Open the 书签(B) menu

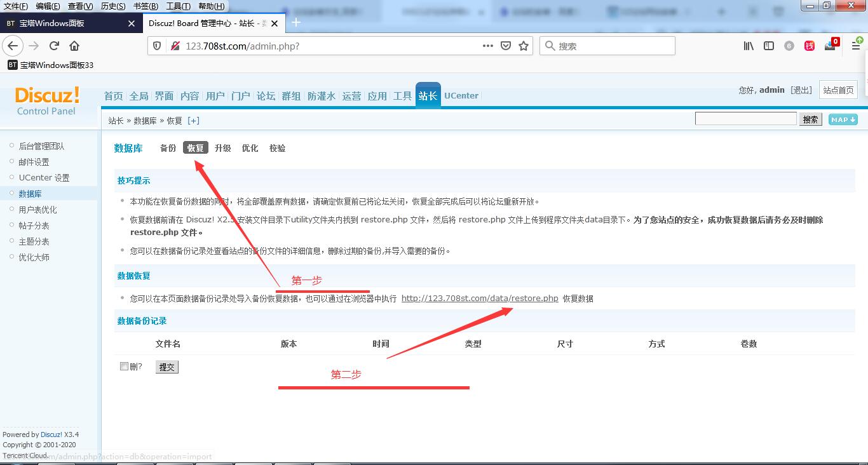(146, 6)
